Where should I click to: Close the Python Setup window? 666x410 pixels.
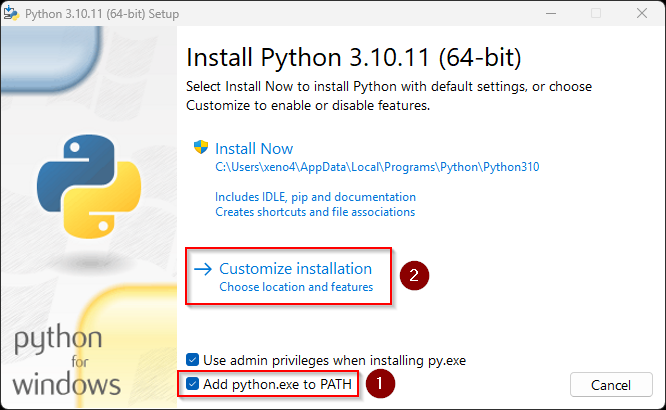[x=642, y=14]
